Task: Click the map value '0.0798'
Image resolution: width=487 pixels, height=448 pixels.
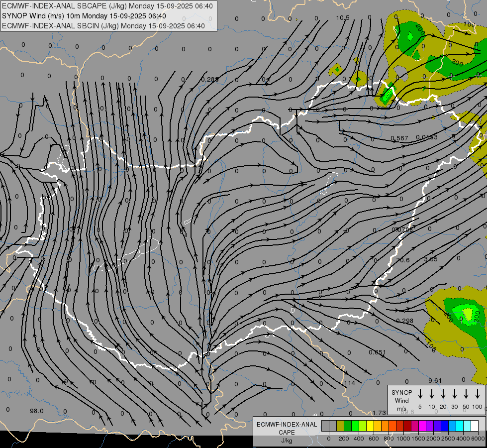Action: [402, 230]
